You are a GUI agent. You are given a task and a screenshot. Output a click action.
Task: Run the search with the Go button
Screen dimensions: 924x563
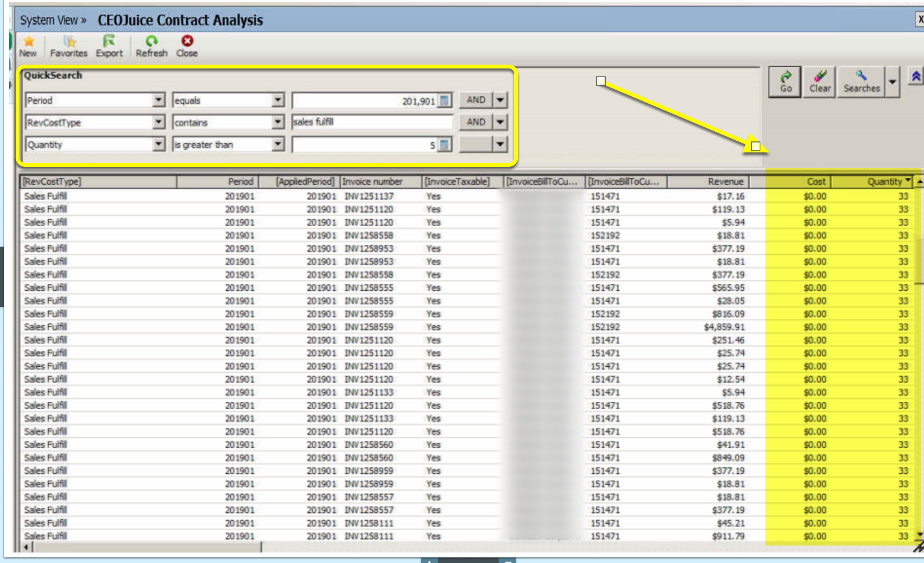785,82
